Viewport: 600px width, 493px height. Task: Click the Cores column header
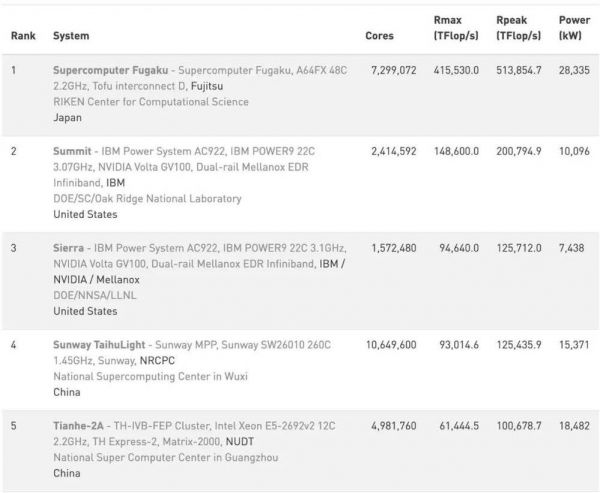(x=380, y=36)
